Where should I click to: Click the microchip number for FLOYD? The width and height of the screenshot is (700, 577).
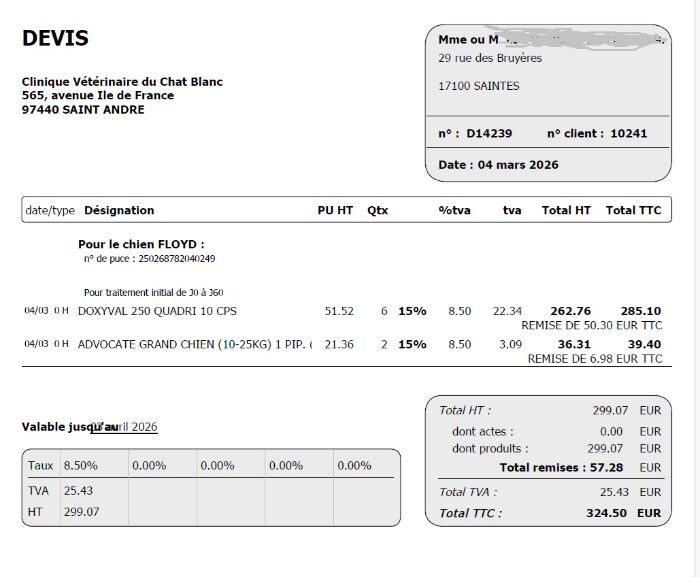pyautogui.click(x=177, y=259)
